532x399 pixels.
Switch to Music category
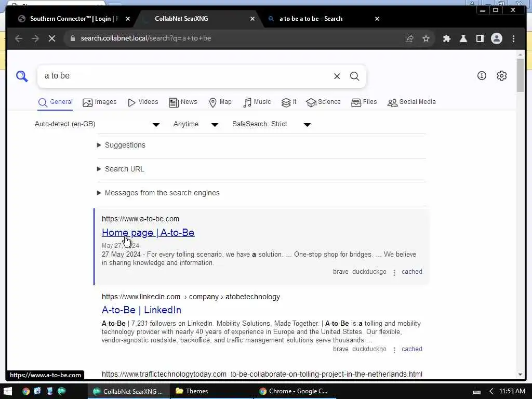pyautogui.click(x=257, y=102)
